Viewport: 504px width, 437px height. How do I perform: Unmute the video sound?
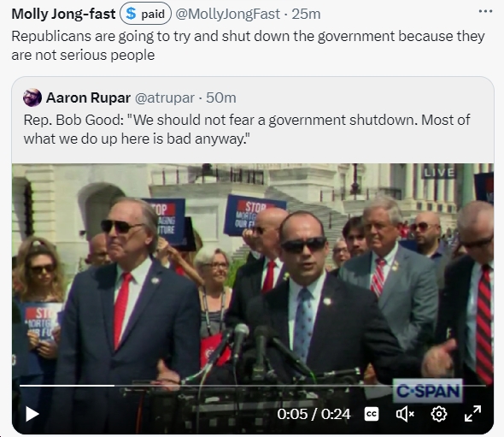(405, 414)
